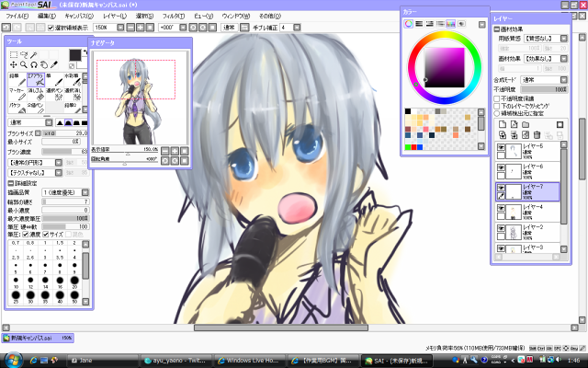This screenshot has width=588, height=368.
Task: Toggle 選択領域表示 checkbox in toolbar
Action: coord(51,28)
